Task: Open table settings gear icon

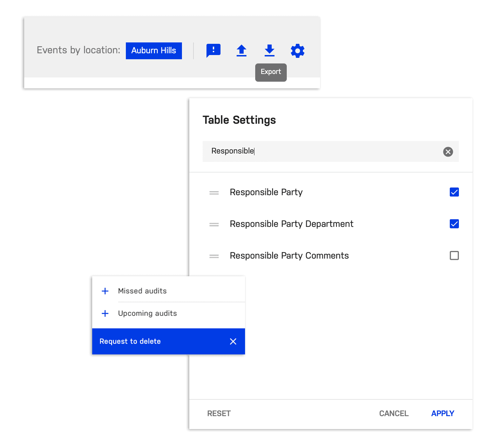Action: click(x=297, y=51)
